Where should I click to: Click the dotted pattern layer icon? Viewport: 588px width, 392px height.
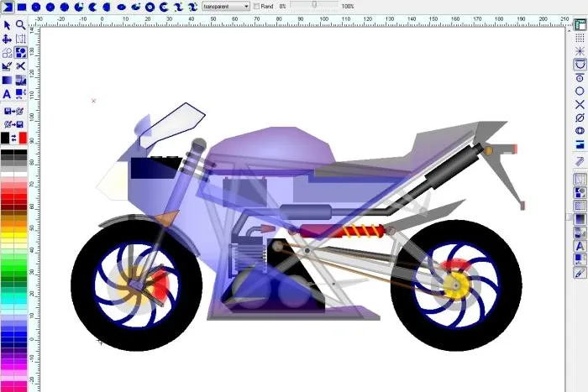point(580,206)
